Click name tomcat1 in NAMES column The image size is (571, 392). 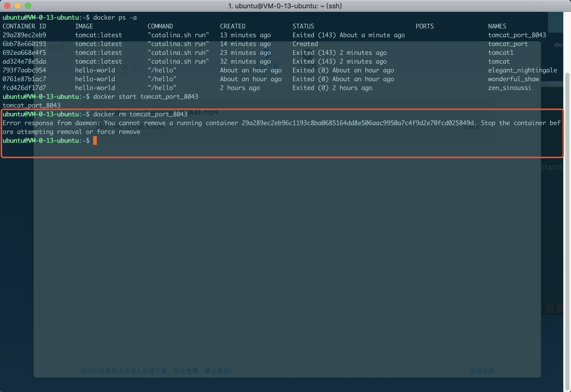click(501, 52)
